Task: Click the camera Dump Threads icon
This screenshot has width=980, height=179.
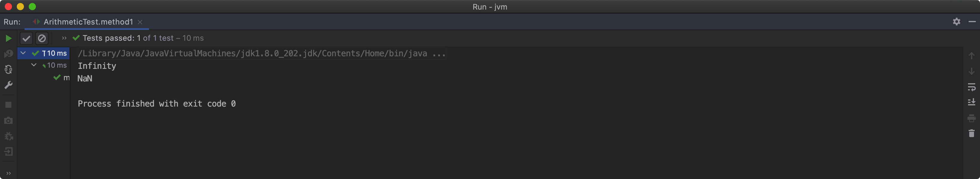Action: pyautogui.click(x=8, y=120)
